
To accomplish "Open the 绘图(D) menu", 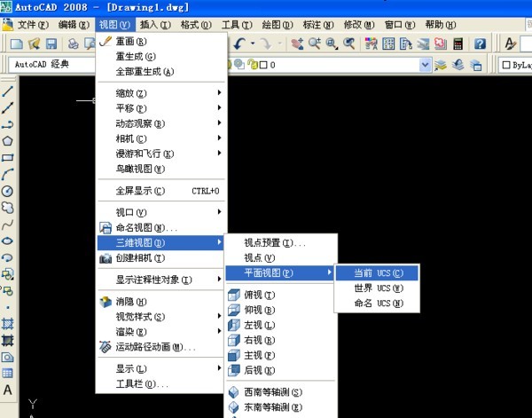I will (278, 25).
